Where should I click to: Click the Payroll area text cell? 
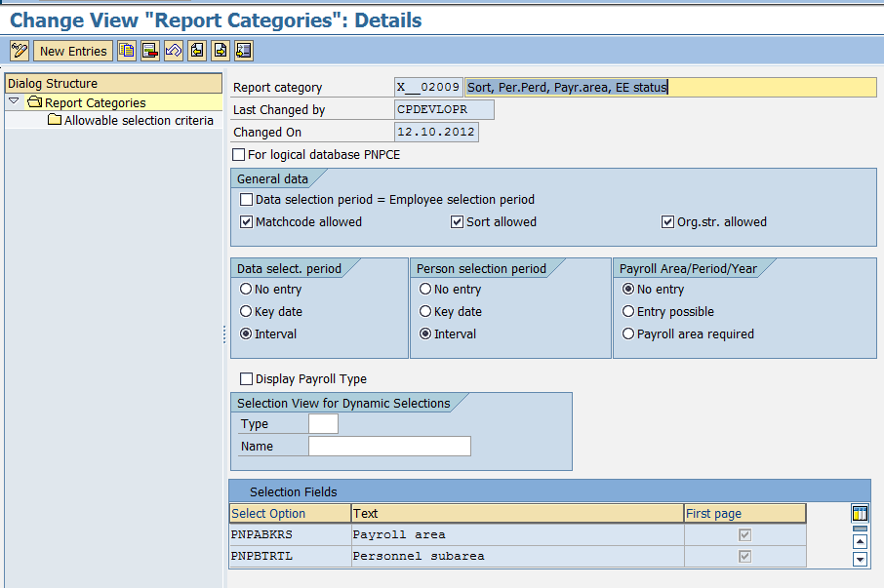click(517, 534)
